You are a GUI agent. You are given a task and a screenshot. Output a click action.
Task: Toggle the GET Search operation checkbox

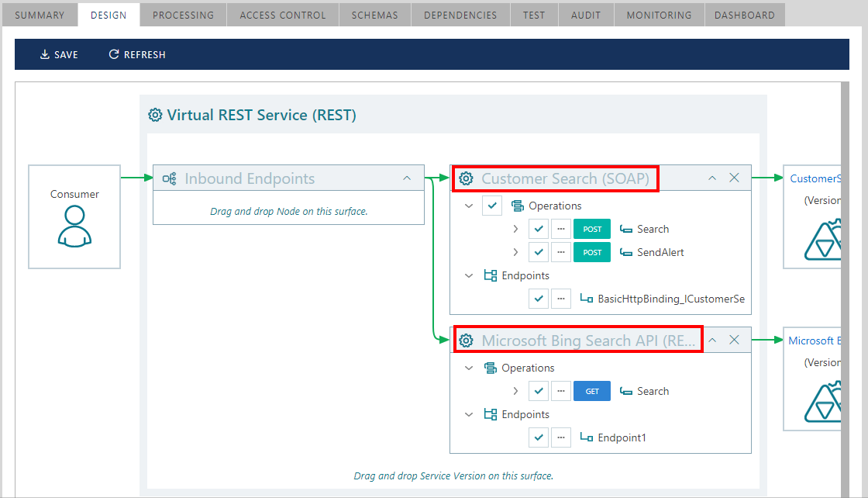[x=539, y=391]
